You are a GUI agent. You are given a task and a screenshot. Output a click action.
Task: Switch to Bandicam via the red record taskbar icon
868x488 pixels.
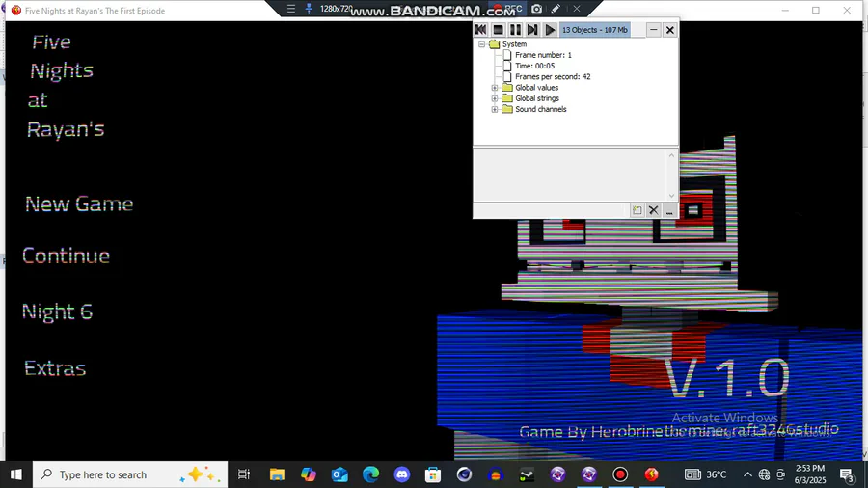tap(620, 474)
